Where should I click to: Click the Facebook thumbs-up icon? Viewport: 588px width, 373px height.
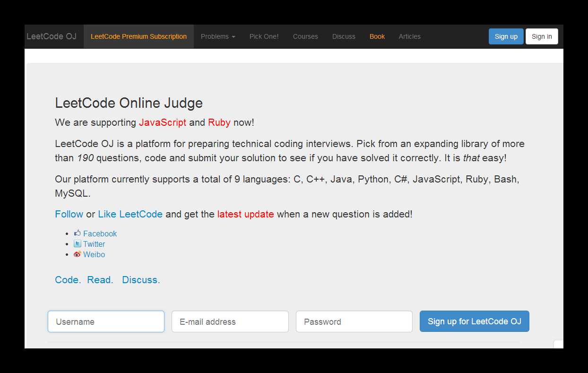pos(78,233)
